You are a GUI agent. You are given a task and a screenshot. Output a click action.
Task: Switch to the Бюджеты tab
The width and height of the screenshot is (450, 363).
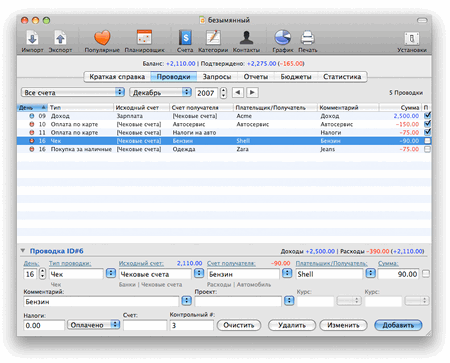[x=296, y=77]
